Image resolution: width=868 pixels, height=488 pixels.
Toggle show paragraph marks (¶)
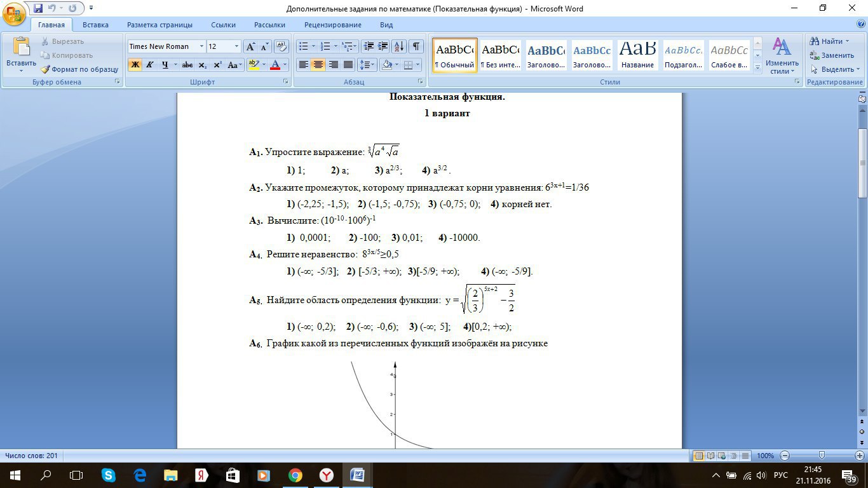(416, 46)
